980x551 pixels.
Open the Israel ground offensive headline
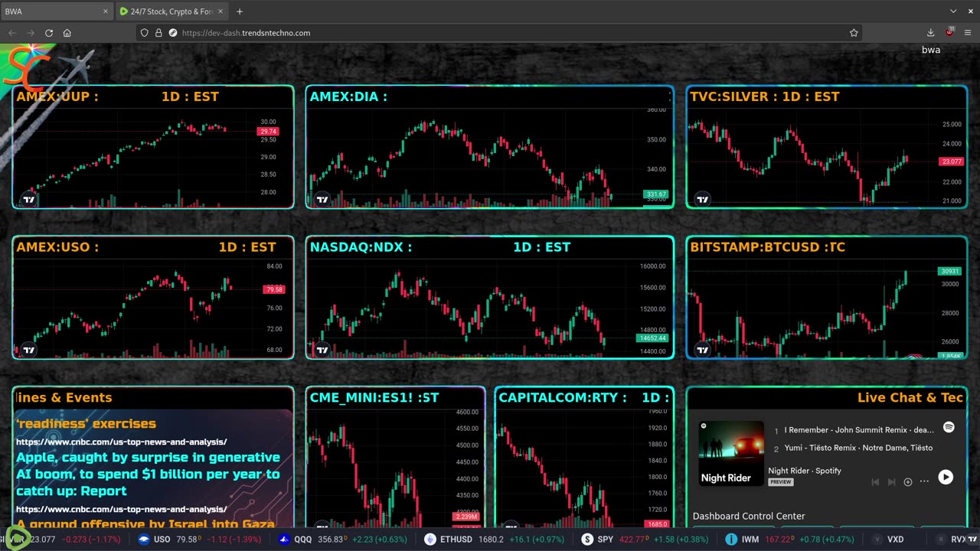pyautogui.click(x=145, y=524)
